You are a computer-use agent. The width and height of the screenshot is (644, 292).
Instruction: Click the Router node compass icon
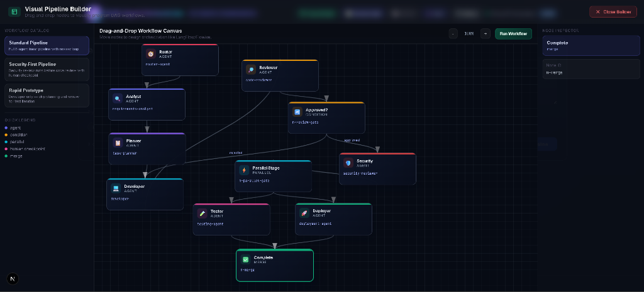[151, 54]
